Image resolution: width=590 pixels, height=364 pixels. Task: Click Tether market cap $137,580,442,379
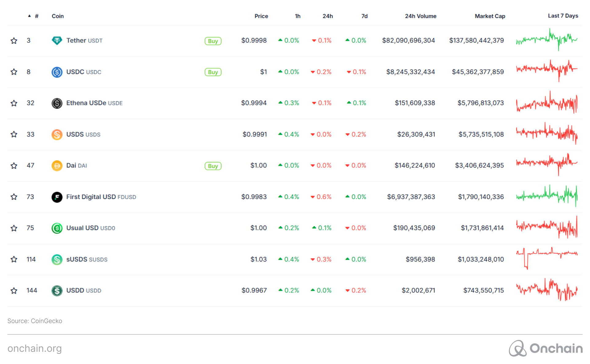click(x=477, y=41)
